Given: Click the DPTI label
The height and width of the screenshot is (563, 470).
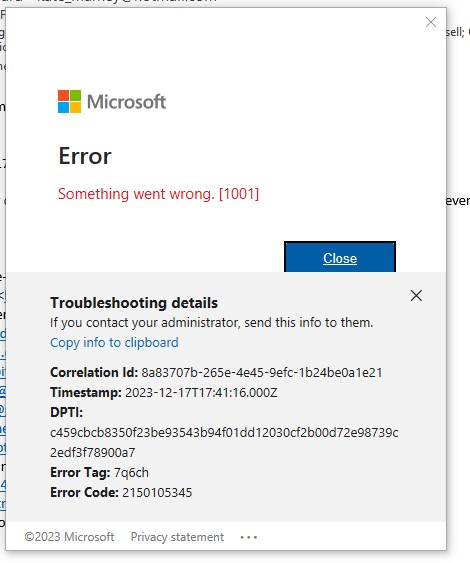Looking at the screenshot, I should tap(66, 412).
